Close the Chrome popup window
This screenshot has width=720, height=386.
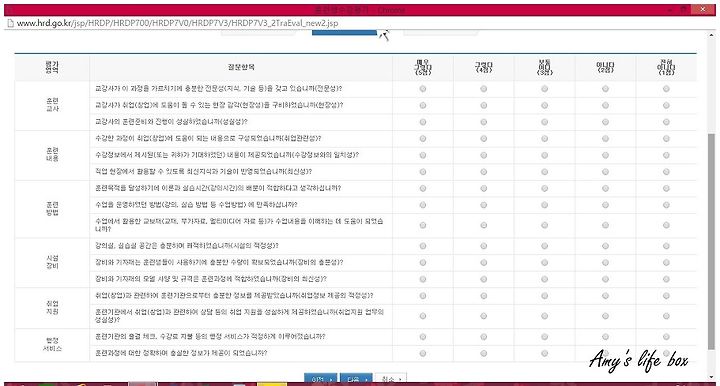703,9
